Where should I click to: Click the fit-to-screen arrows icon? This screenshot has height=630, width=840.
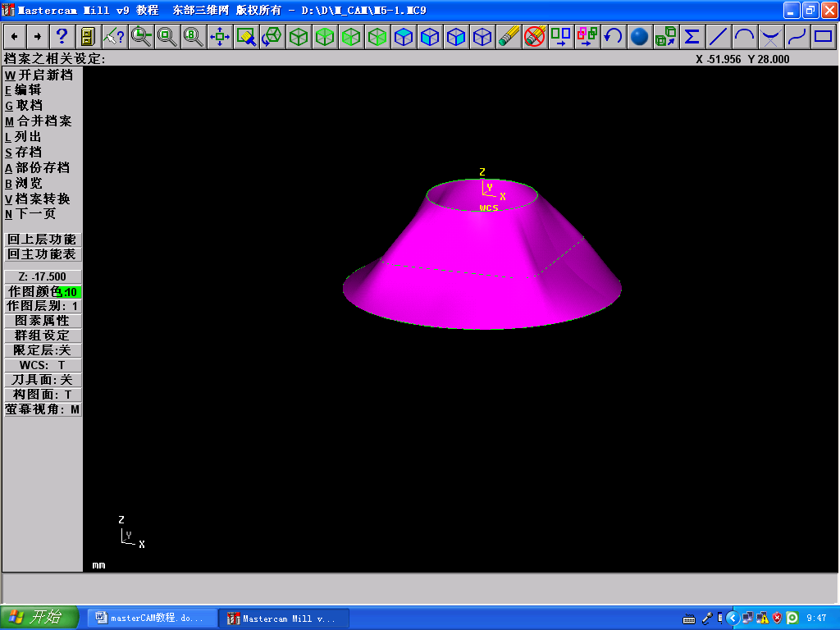point(219,36)
